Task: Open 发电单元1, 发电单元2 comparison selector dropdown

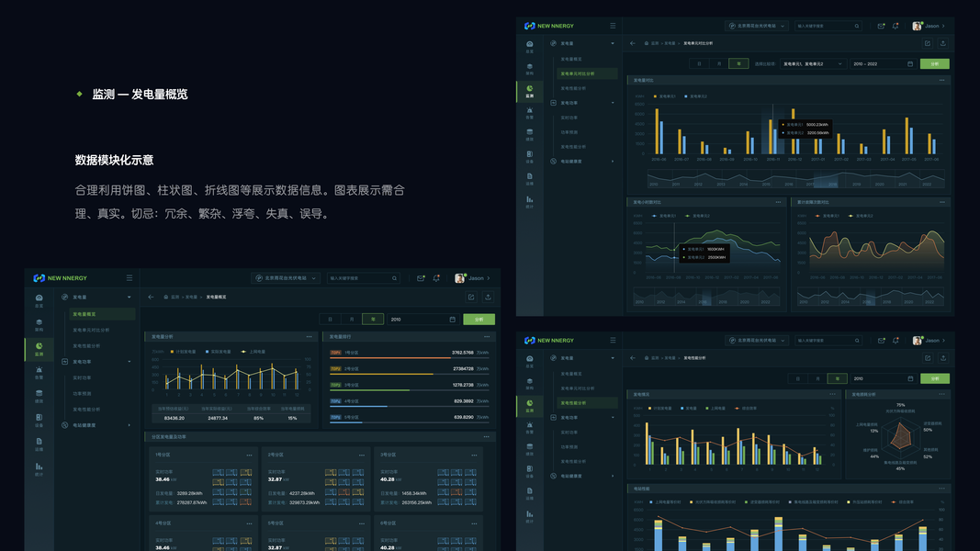Action: (x=813, y=63)
